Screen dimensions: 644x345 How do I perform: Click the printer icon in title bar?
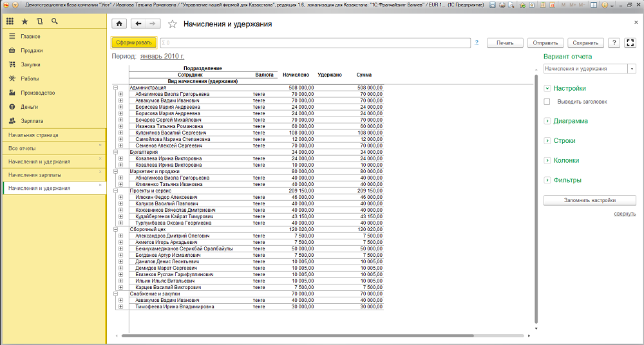[x=502, y=5]
